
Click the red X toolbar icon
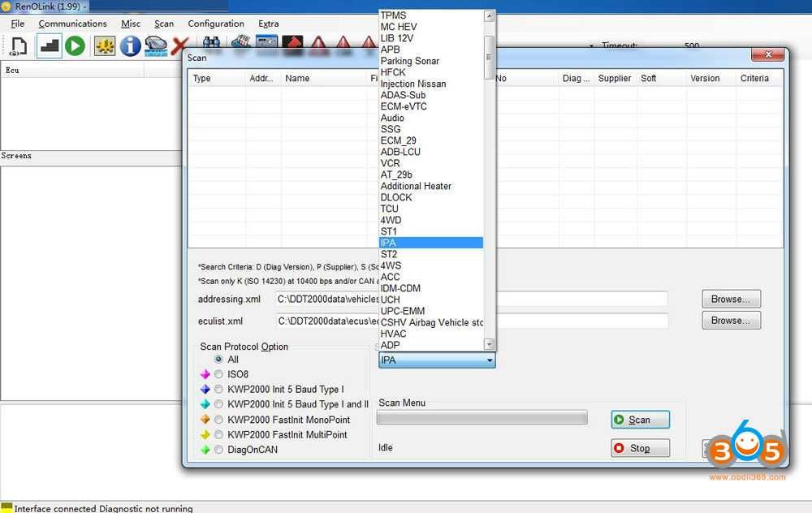tap(179, 45)
